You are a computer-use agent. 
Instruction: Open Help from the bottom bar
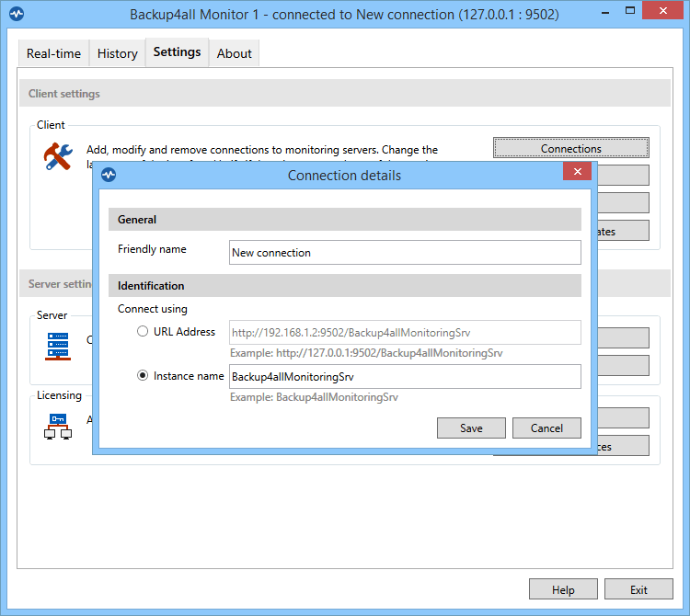click(563, 589)
